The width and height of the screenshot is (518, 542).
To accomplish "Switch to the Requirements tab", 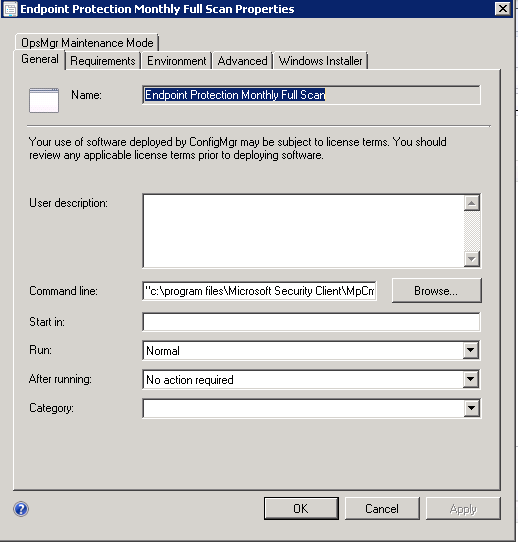I will (x=103, y=61).
